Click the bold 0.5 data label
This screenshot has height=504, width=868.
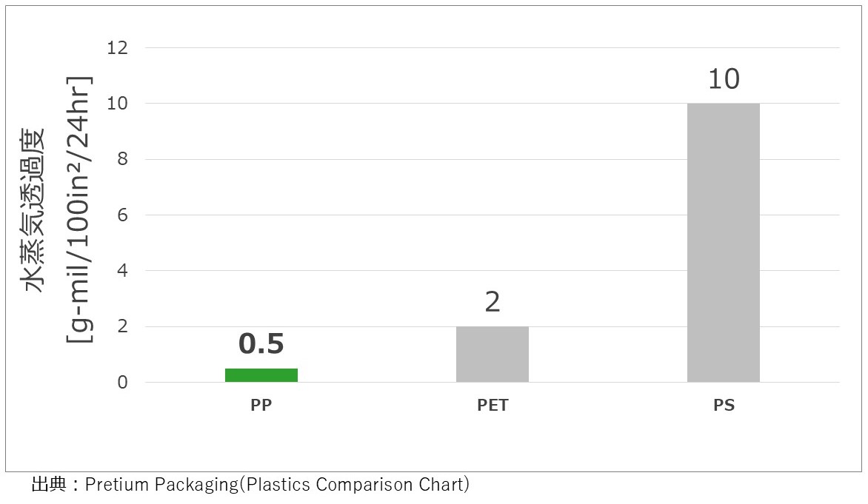click(x=261, y=344)
